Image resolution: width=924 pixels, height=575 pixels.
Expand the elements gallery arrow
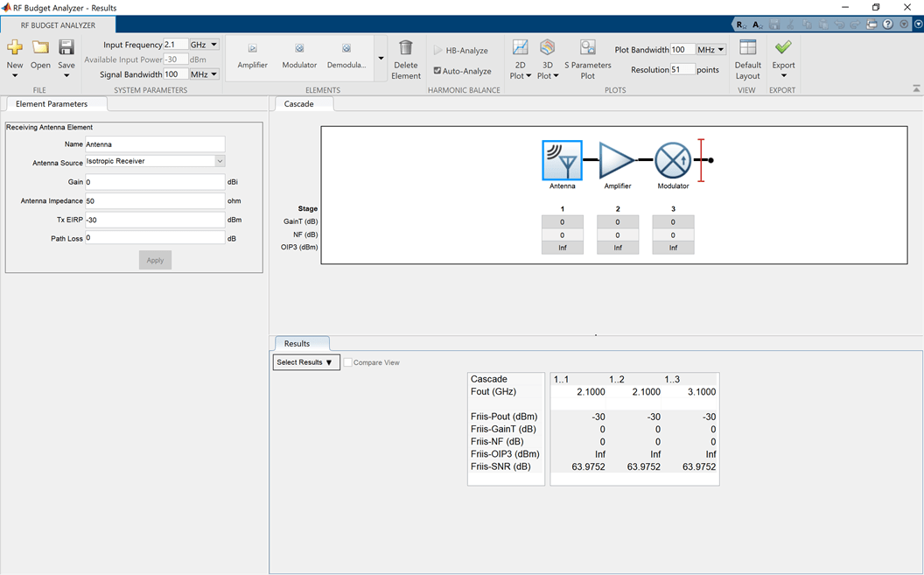[381, 59]
